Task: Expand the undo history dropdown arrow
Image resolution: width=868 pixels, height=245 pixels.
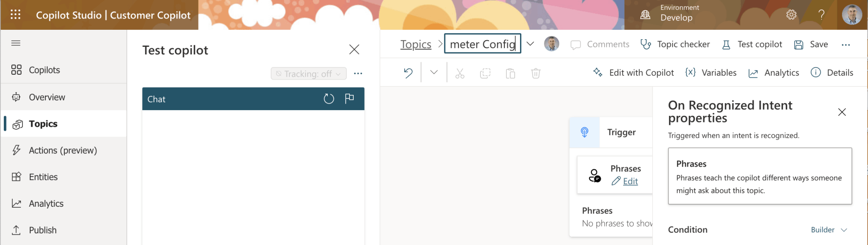Action: [434, 72]
